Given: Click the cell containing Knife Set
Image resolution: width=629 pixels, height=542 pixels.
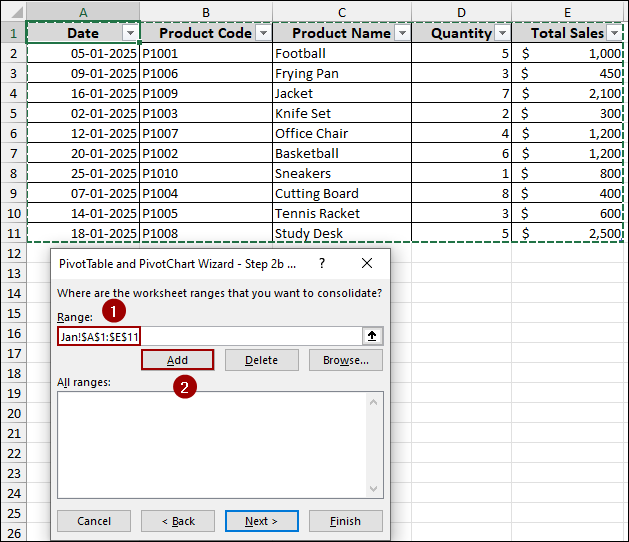Looking at the screenshot, I should [342, 113].
